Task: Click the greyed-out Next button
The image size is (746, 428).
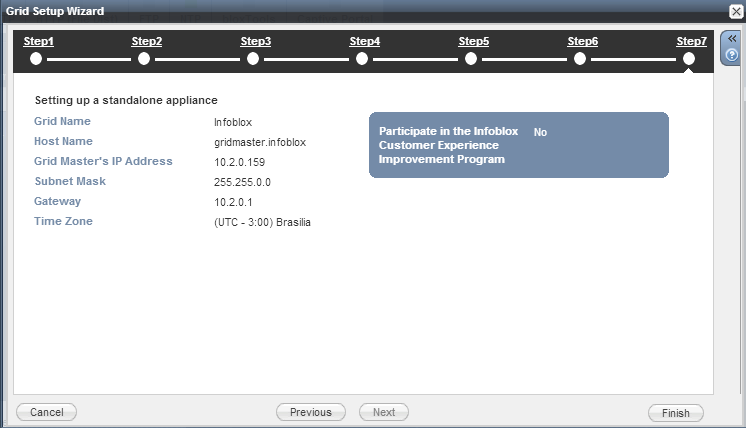Action: click(383, 412)
